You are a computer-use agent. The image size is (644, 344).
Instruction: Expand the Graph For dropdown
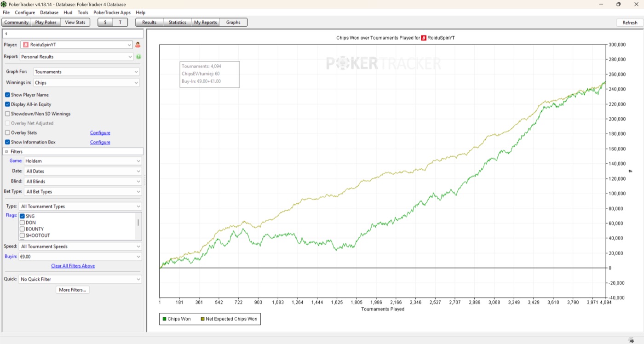click(86, 72)
